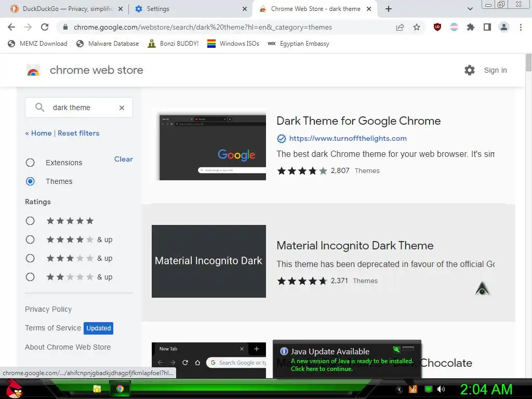Open the Dark Theme for Google Chrome title
This screenshot has width=532, height=399.
[x=358, y=121]
